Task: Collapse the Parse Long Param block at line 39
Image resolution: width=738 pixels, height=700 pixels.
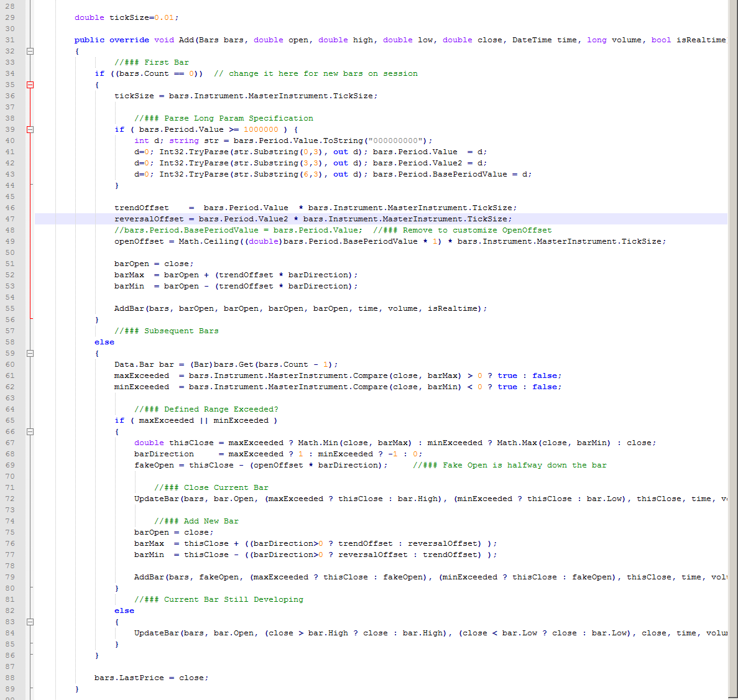Action: (x=30, y=129)
